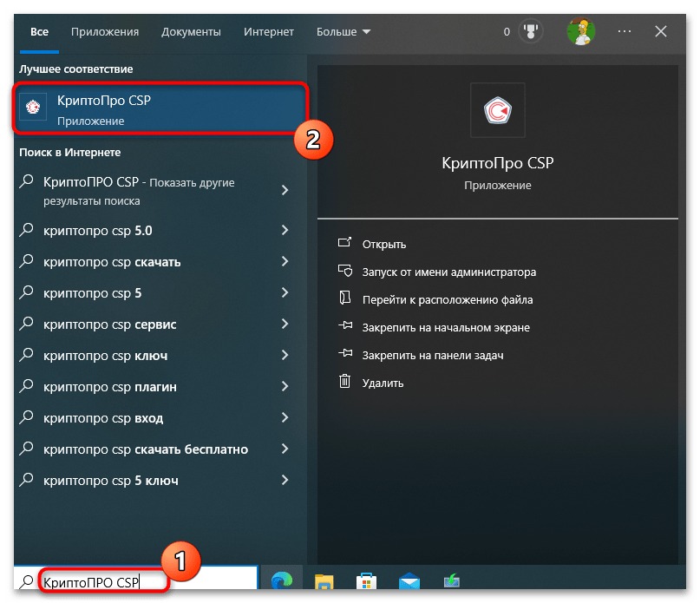Switch to the Все tab

pyautogui.click(x=39, y=32)
